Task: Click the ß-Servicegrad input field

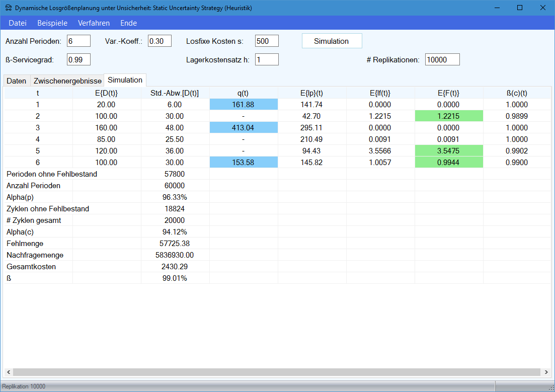Action: [x=78, y=59]
